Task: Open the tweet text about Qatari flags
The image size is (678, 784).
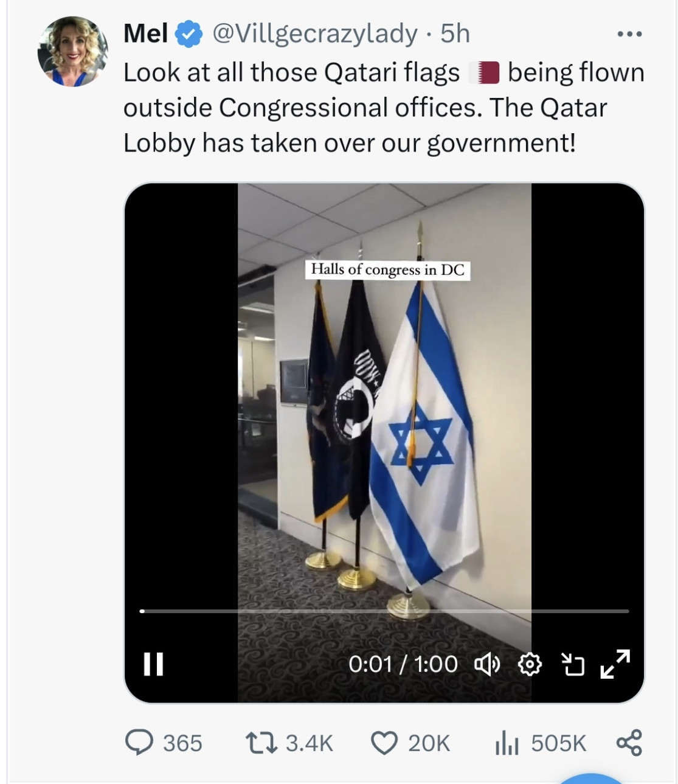Action: tap(384, 108)
